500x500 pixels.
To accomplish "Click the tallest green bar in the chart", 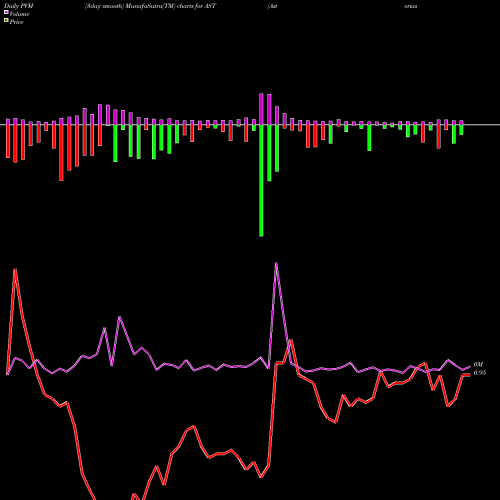I will [x=261, y=180].
